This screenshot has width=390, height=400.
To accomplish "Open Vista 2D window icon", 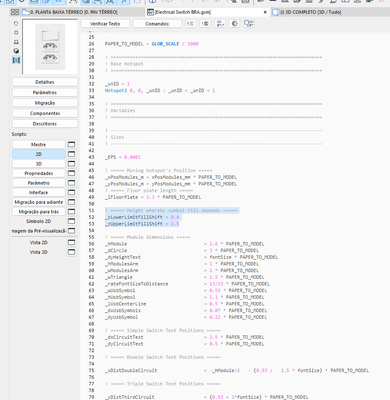I will click(71, 242).
